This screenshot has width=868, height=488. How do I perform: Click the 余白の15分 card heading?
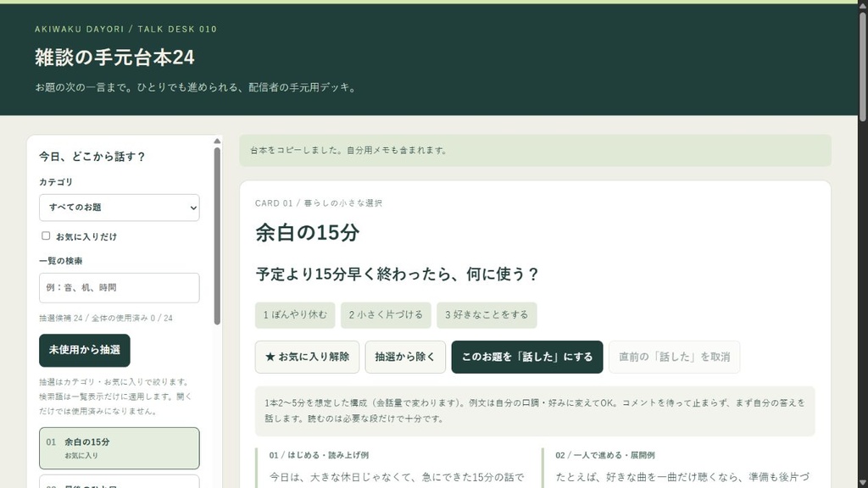pyautogui.click(x=307, y=232)
